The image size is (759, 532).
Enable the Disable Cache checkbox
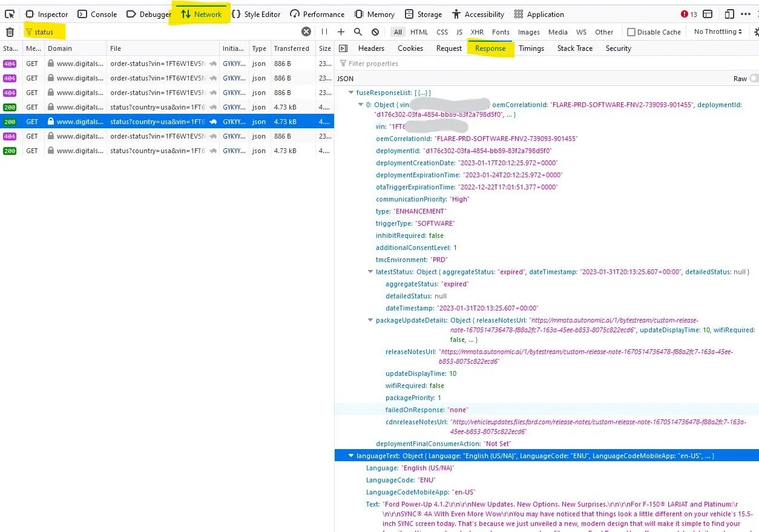(x=631, y=32)
